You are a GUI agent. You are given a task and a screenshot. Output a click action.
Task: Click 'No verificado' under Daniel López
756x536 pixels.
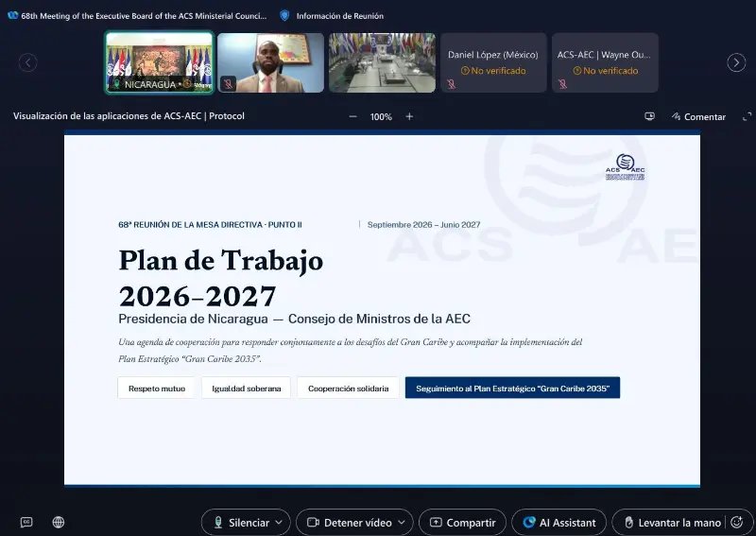[x=493, y=71]
